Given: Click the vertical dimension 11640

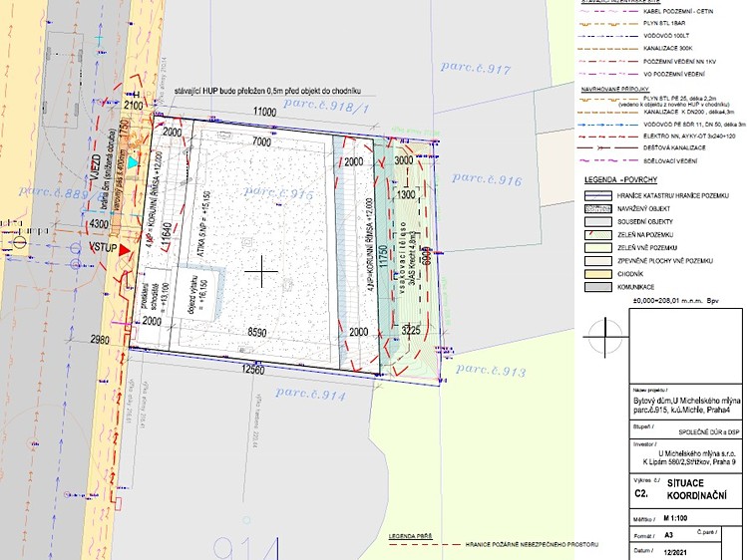Looking at the screenshot, I should [167, 235].
